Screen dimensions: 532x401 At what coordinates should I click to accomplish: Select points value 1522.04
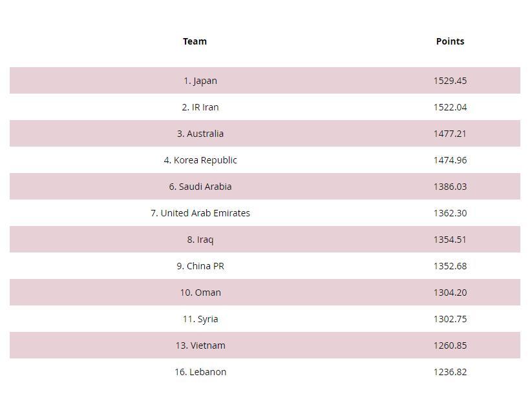click(450, 107)
